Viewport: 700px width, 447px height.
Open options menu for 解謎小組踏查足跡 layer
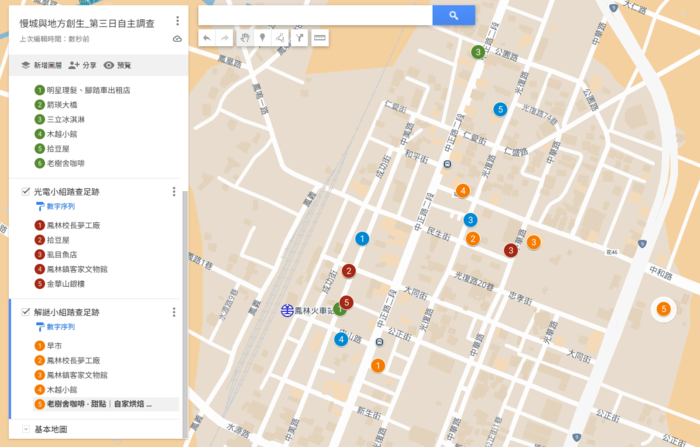click(174, 312)
